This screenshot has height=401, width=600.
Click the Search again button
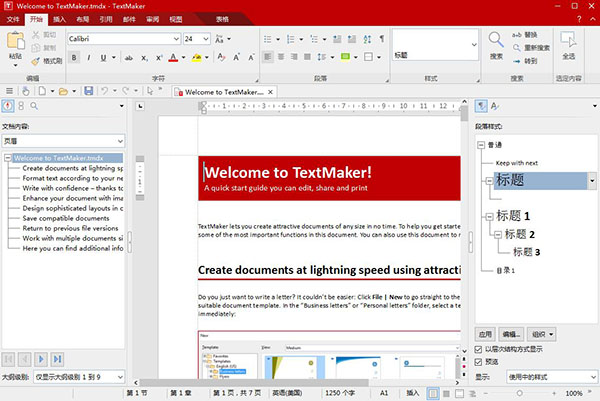tap(531, 48)
